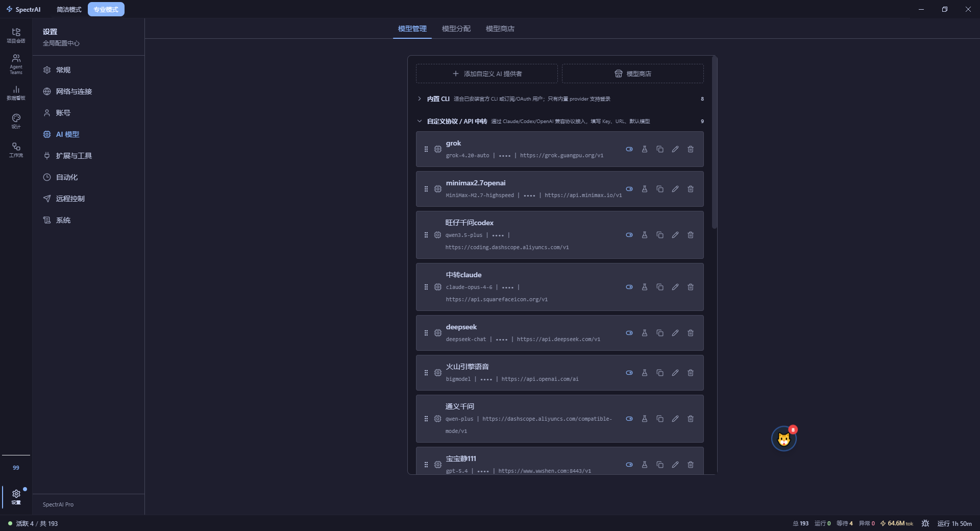The height and width of the screenshot is (531, 980).
Task: Edit the 旺仔千问codex provider
Action: [675, 235]
